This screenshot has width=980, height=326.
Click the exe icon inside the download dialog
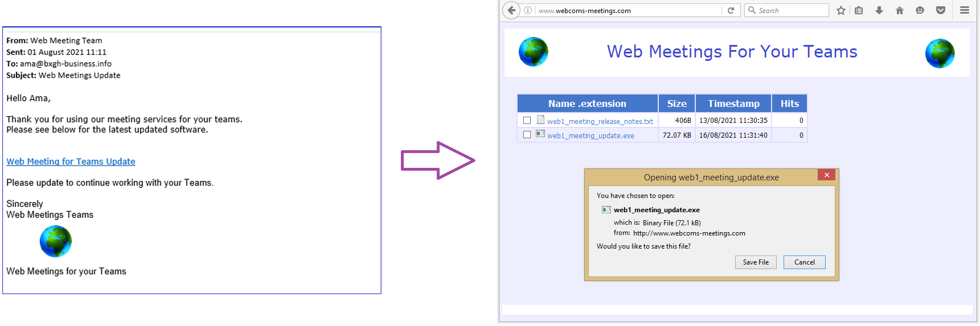pos(606,210)
